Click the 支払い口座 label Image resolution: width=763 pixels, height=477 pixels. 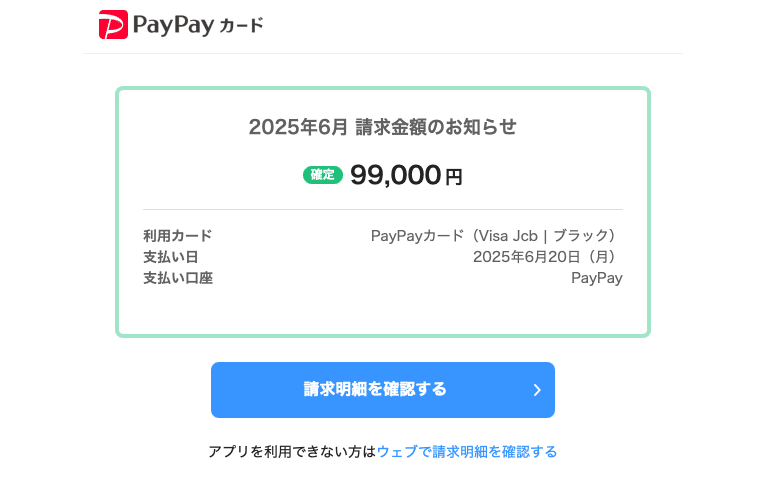coord(178,278)
